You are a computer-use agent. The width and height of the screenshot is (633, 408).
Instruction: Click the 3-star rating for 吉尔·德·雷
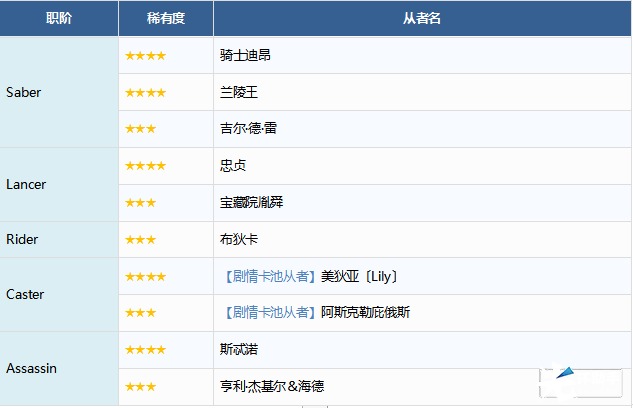click(140, 129)
